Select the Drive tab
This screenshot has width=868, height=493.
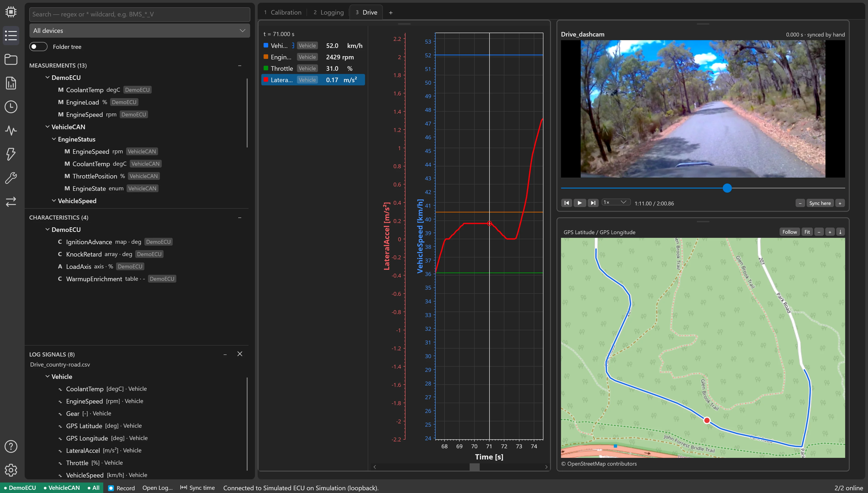coord(366,12)
